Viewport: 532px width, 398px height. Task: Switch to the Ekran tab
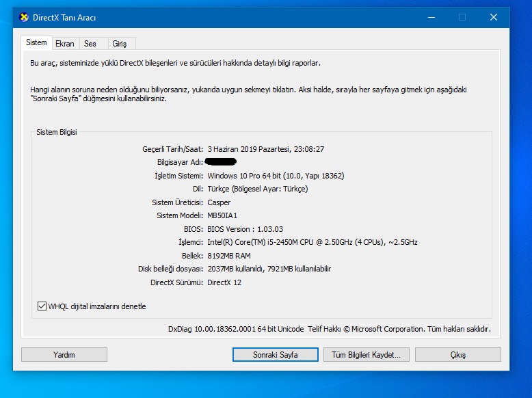pyautogui.click(x=65, y=44)
